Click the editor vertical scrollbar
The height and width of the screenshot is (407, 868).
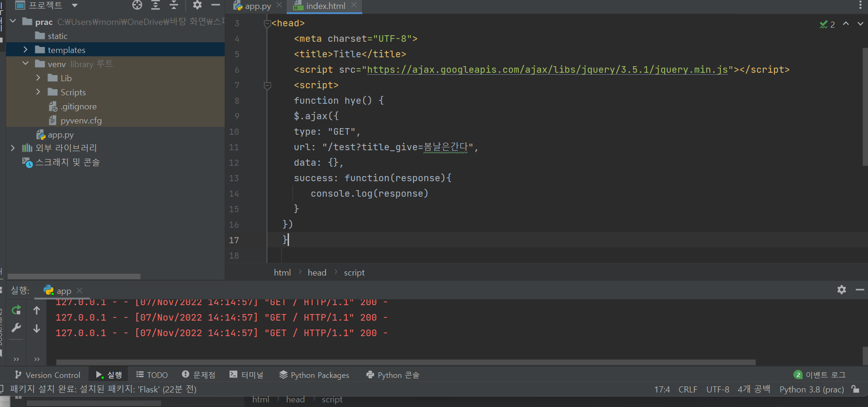point(865,107)
